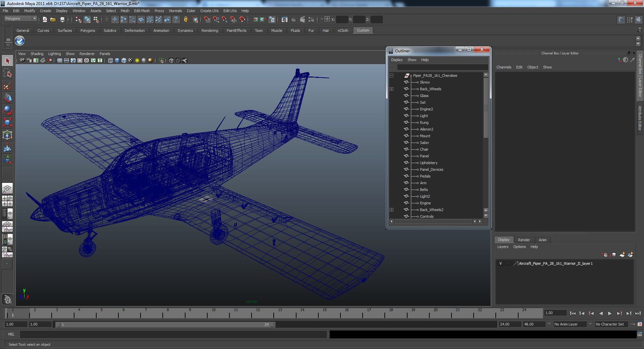Expand the Back_Wheels2 node
The height and width of the screenshot is (349, 644).
391,210
